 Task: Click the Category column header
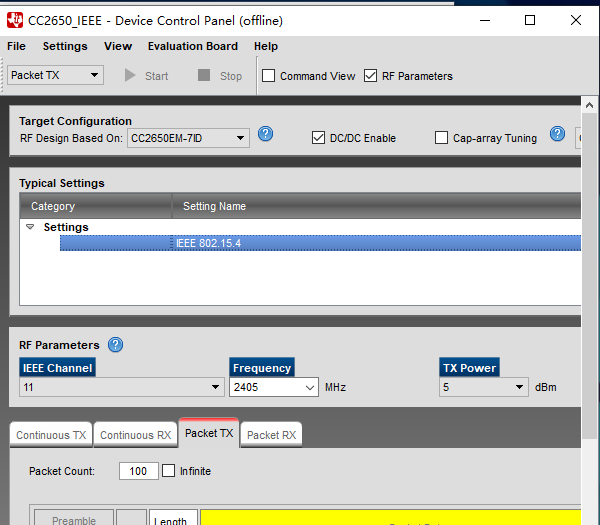tap(95, 206)
